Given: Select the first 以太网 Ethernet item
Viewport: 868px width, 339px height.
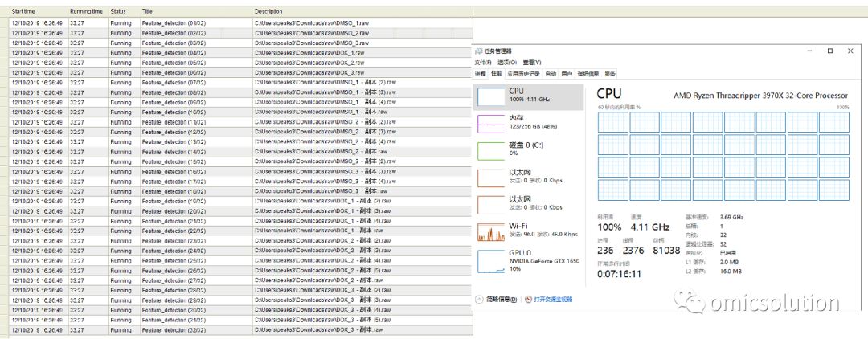Looking at the screenshot, I should [529, 177].
